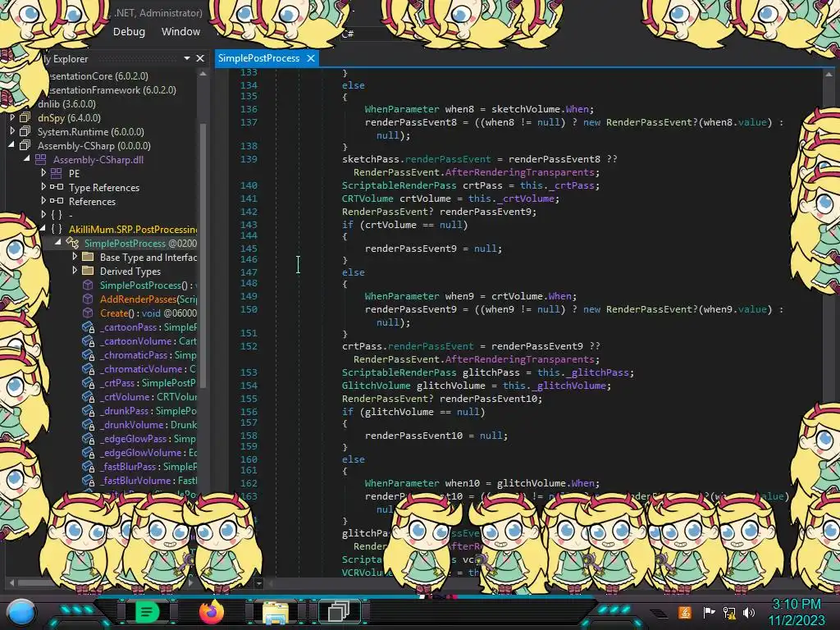Click the Assembly-CSharp assembly icon

coord(25,145)
